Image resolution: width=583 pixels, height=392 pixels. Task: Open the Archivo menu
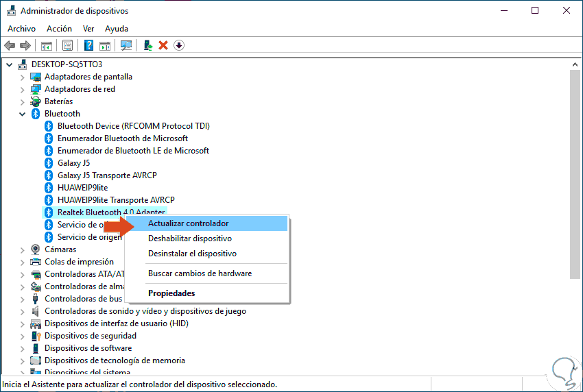click(21, 29)
